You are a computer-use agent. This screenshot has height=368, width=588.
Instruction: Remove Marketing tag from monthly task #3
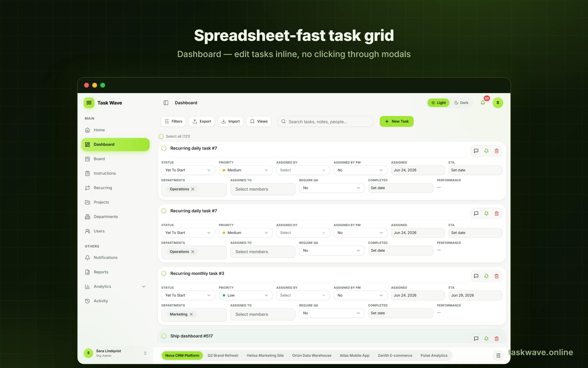click(191, 314)
